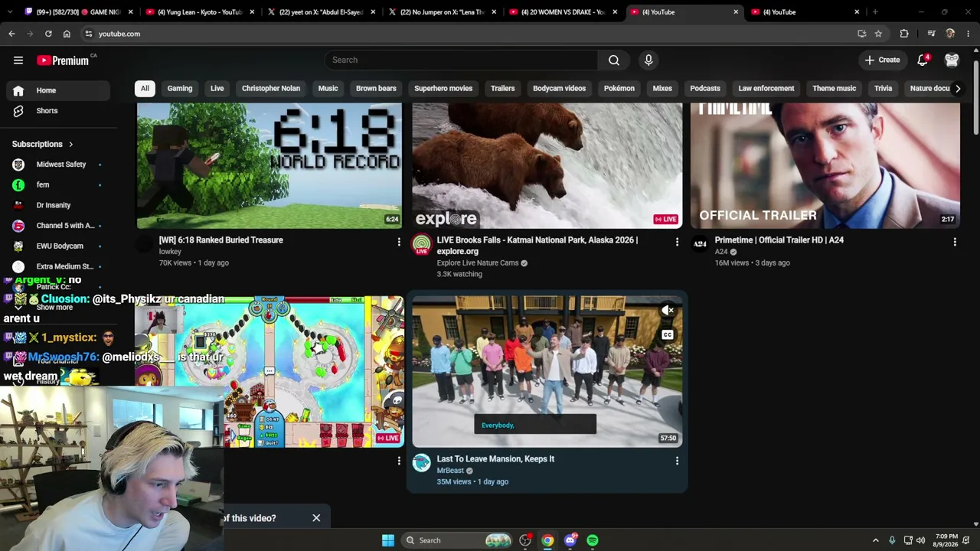
Task: Select the Brown bears chip
Action: coord(376,88)
